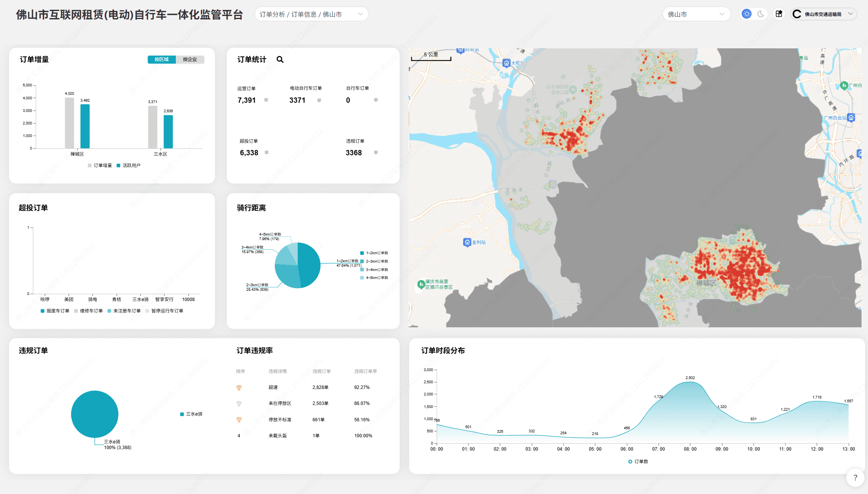Click the search icon beside 订单统计
The height and width of the screenshot is (494, 868).
pos(280,59)
